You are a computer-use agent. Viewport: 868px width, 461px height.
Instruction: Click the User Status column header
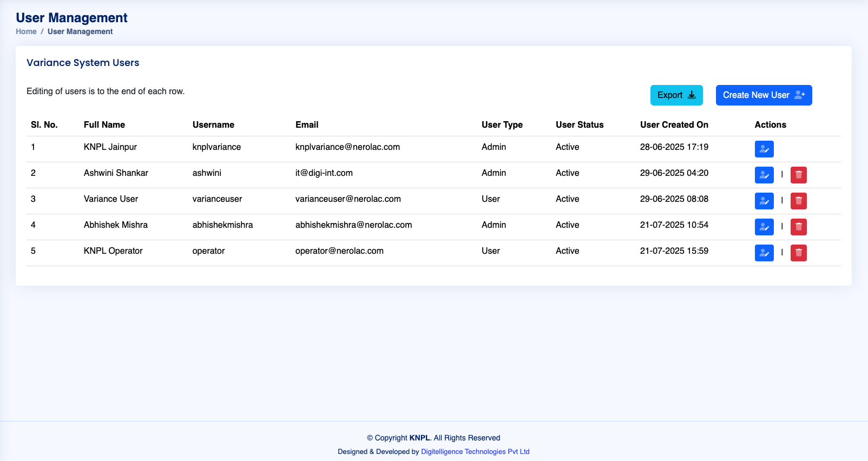point(580,124)
